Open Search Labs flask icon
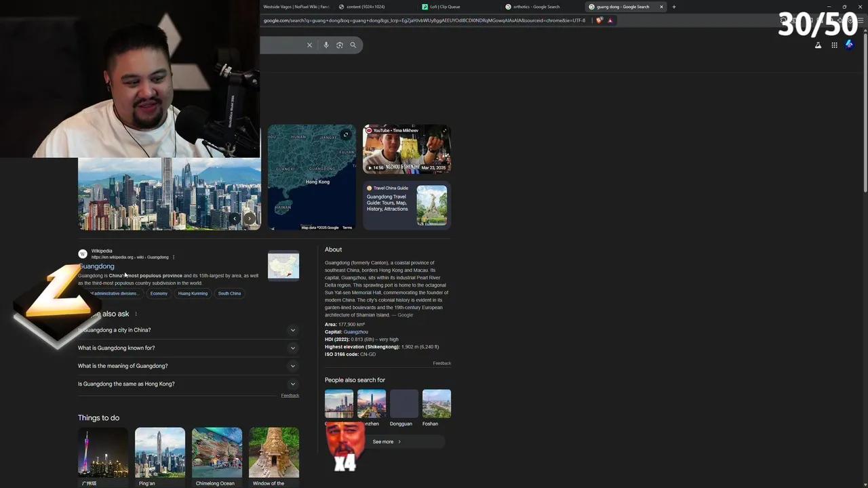This screenshot has width=868, height=488. pos(818,45)
